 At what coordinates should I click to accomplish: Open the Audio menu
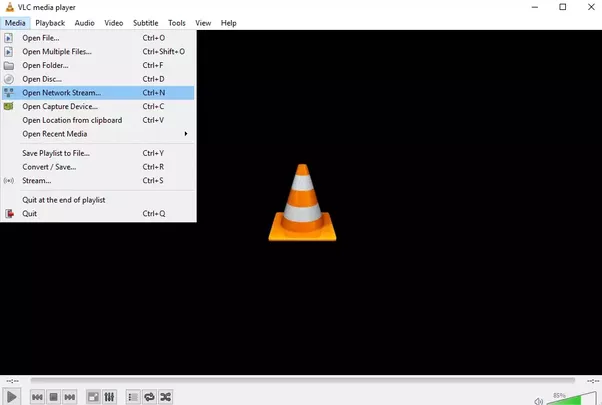pos(84,23)
